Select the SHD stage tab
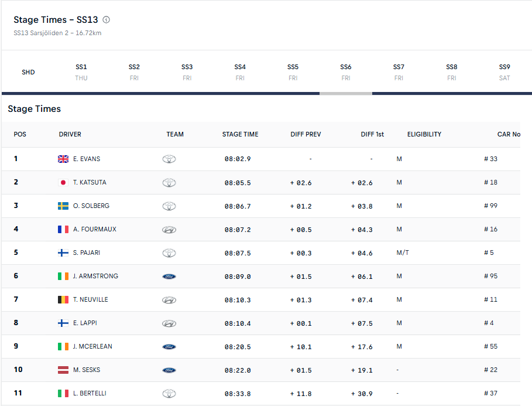This screenshot has width=532, height=406. [28, 72]
